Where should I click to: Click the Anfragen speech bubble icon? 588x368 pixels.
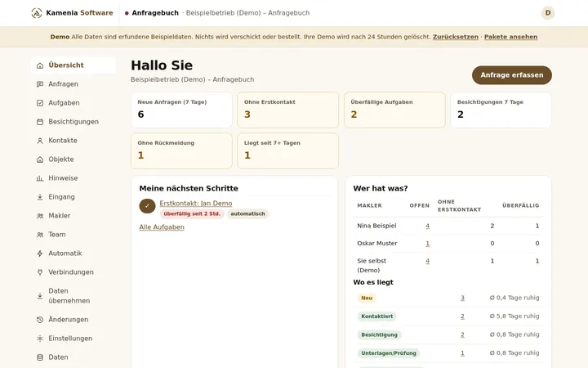point(40,84)
